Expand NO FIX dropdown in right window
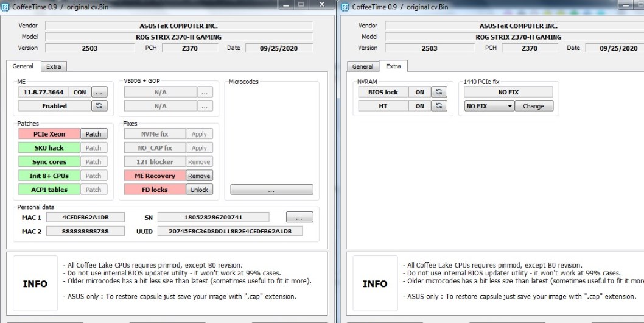 [489, 106]
